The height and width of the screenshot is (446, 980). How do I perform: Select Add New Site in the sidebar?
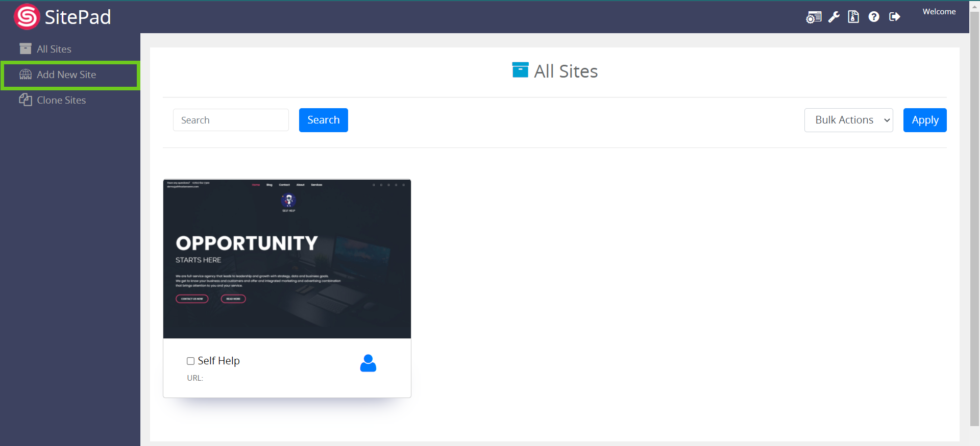66,75
